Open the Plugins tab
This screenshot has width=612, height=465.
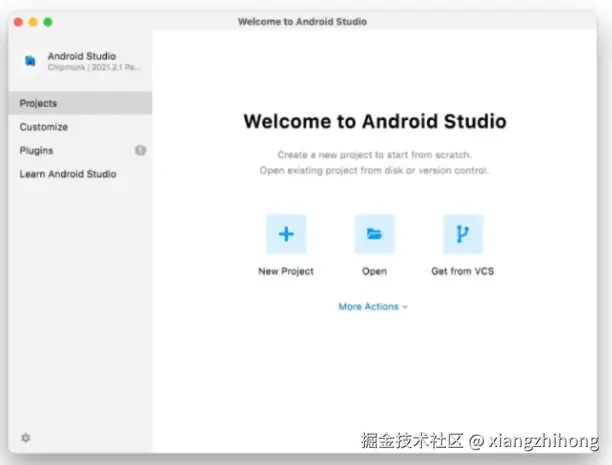click(x=80, y=150)
